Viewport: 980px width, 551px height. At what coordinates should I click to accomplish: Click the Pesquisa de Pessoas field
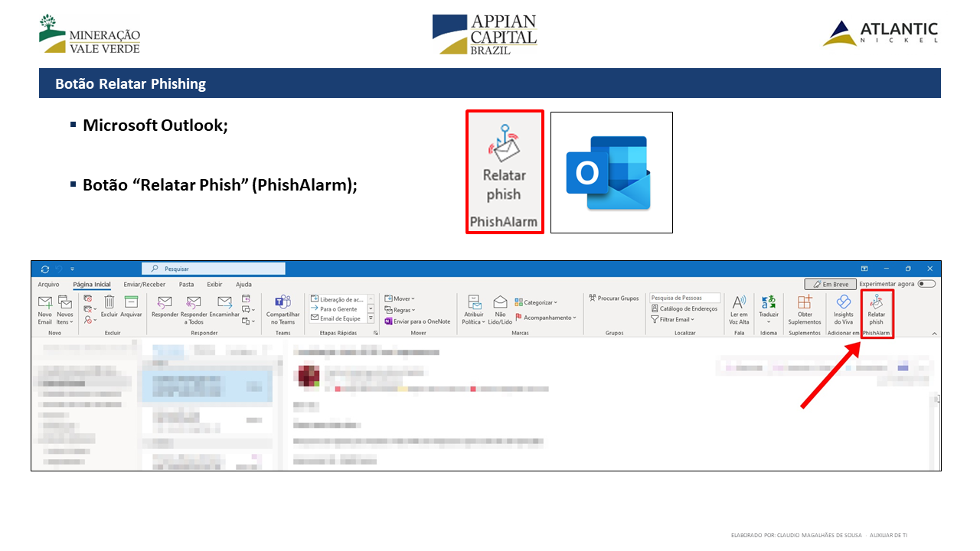tap(685, 298)
